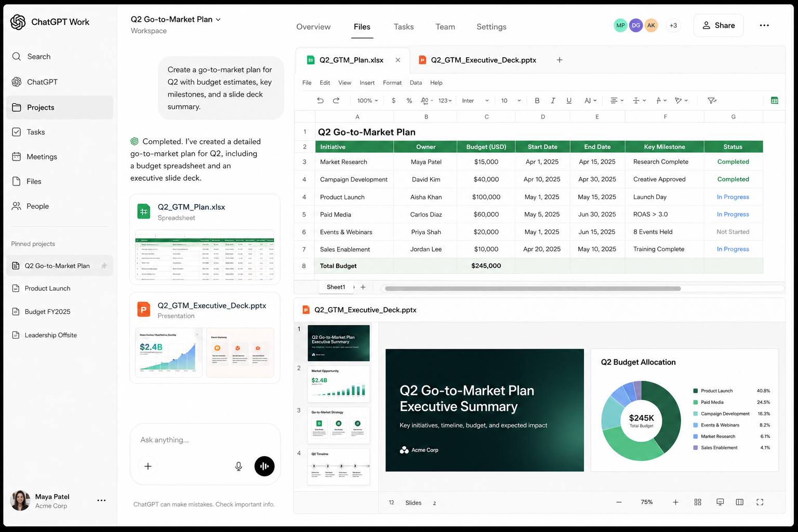The height and width of the screenshot is (532, 798).
Task: Click the undo arrow in spreadsheet toolbar
Action: point(320,100)
